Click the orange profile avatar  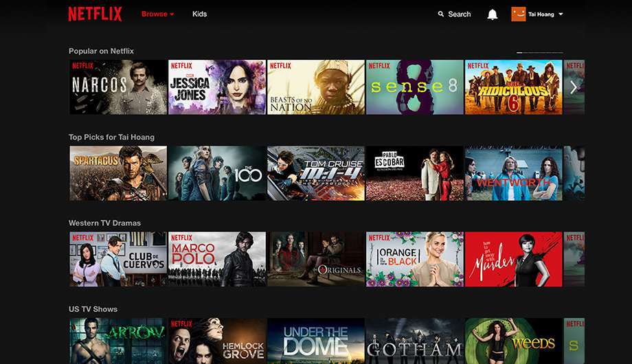pyautogui.click(x=519, y=14)
